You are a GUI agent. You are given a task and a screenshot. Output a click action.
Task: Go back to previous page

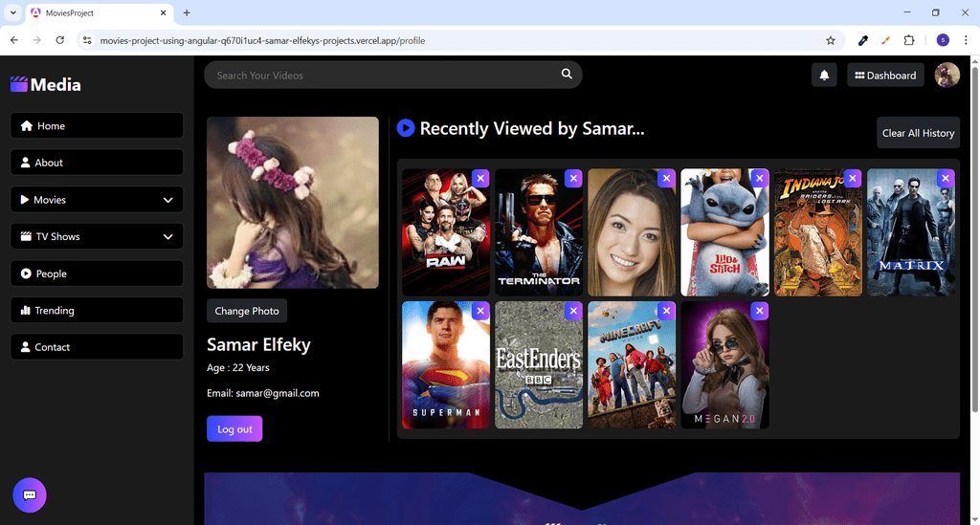coord(14,40)
